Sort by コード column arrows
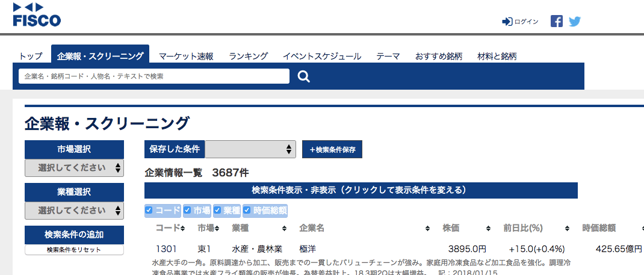Screen dimensions: 644x275 [x=183, y=229]
